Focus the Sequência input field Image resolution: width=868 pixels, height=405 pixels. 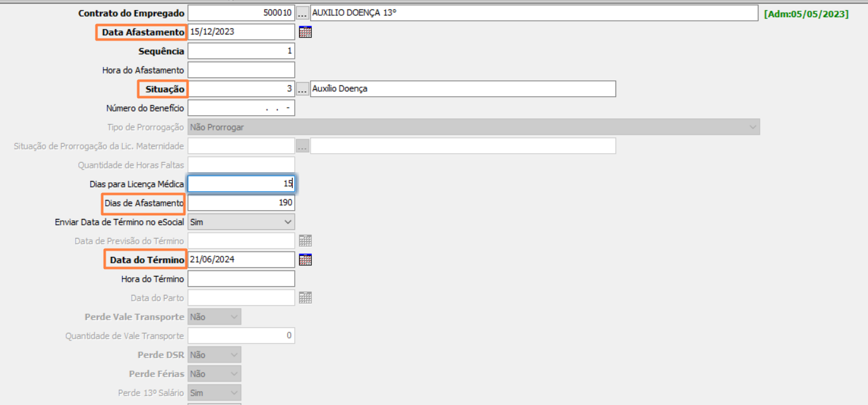[240, 51]
